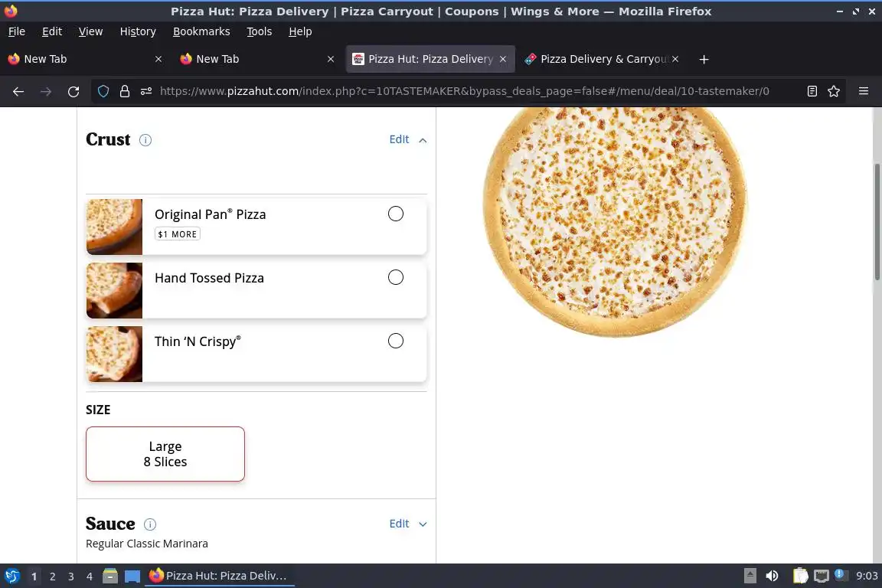Close the first New Tab
Viewport: 882px width, 588px height.
pos(158,59)
